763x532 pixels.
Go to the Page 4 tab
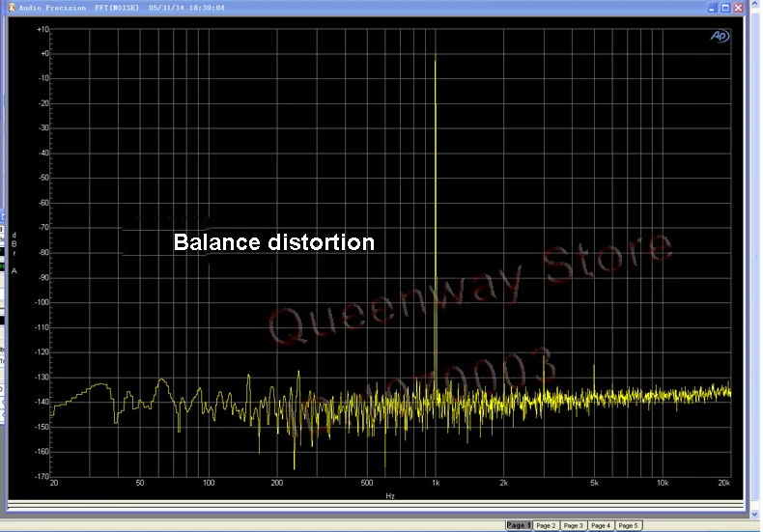[601, 525]
